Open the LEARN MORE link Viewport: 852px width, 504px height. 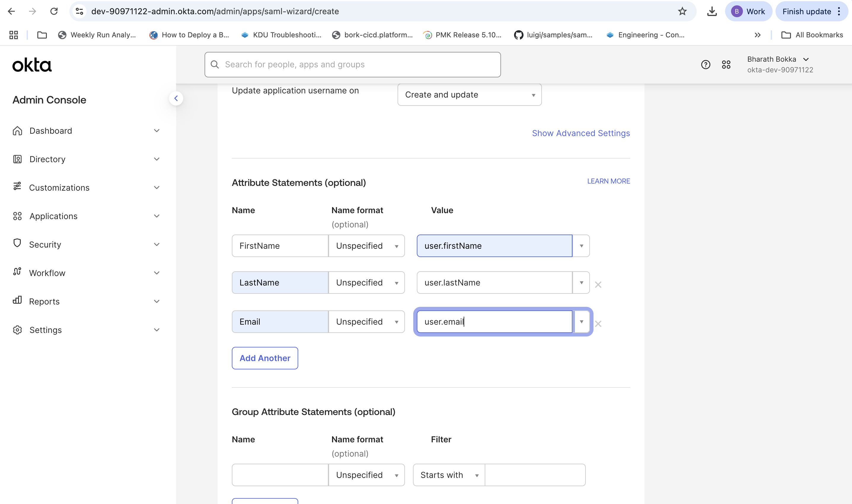pos(608,181)
